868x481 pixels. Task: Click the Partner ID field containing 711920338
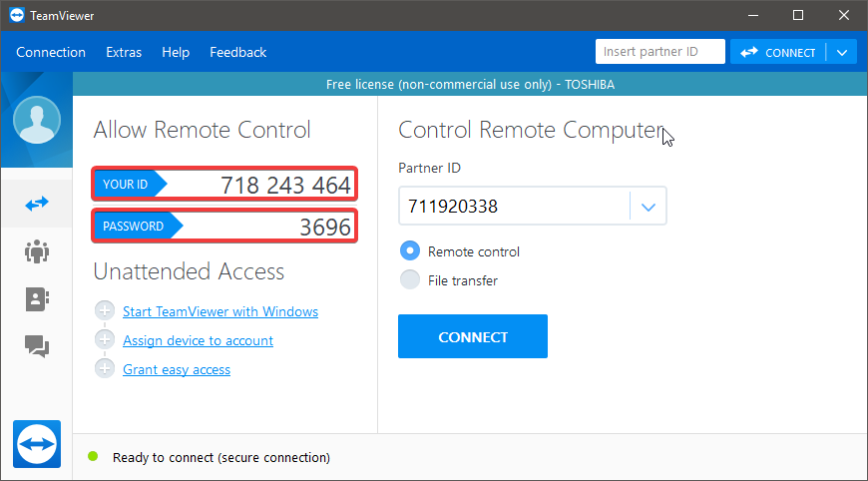pos(514,207)
